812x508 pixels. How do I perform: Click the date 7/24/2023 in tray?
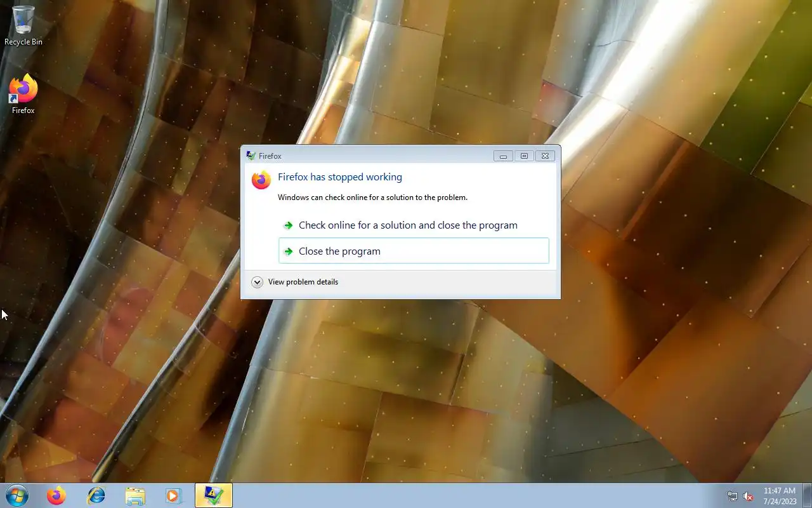click(780, 501)
